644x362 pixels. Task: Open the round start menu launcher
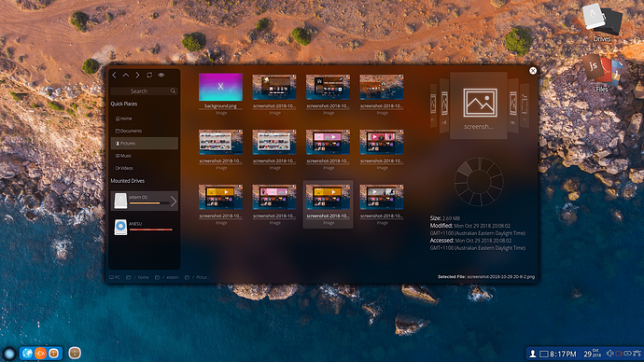[x=9, y=354]
